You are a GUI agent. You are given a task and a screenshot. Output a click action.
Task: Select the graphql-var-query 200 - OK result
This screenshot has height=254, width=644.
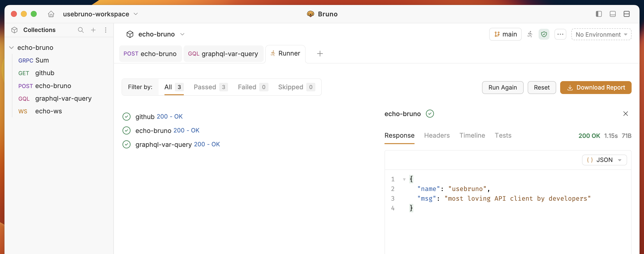(178, 144)
